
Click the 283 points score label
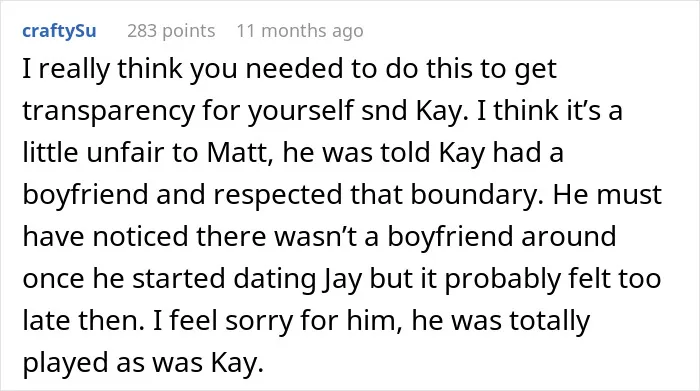click(171, 31)
